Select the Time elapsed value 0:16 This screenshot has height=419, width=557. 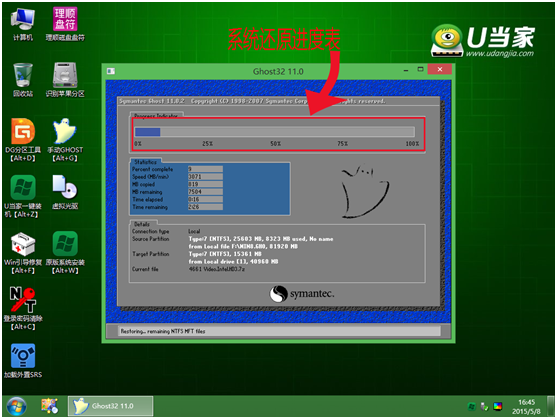pyautogui.click(x=205, y=199)
